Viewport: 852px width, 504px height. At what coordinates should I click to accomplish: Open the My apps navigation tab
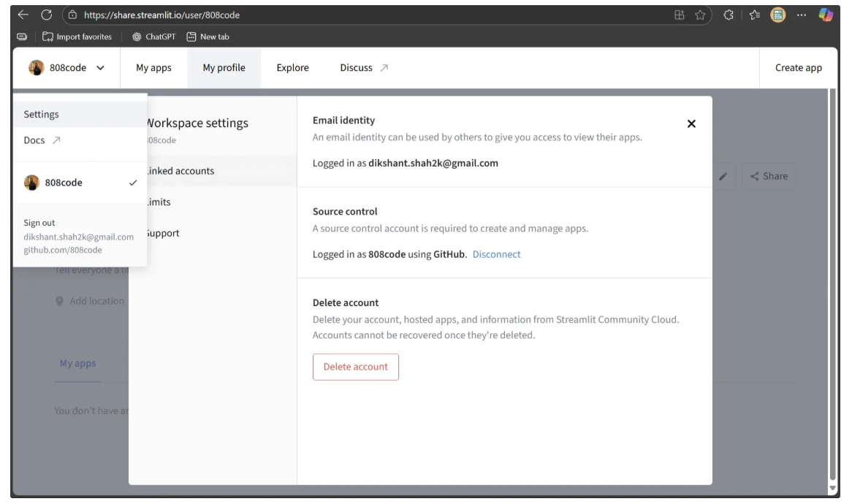(x=153, y=67)
